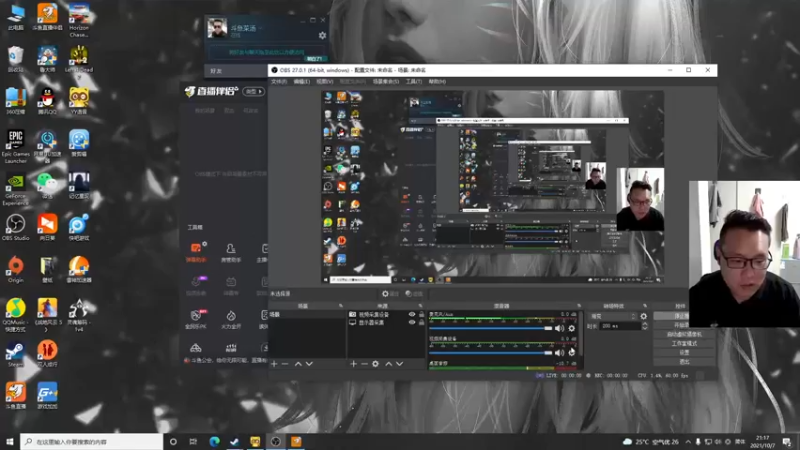
Task: Adjust video capture device volume slider
Action: (490, 352)
